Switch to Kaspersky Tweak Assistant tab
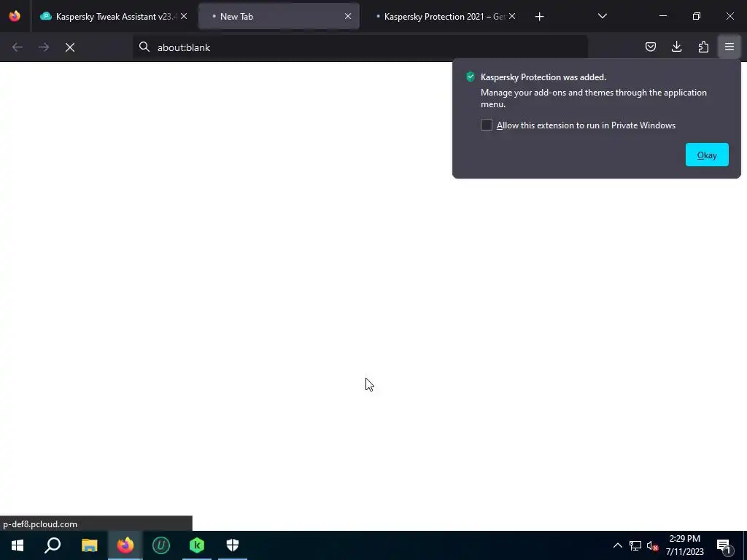Screen dimensions: 747x560 115,16
